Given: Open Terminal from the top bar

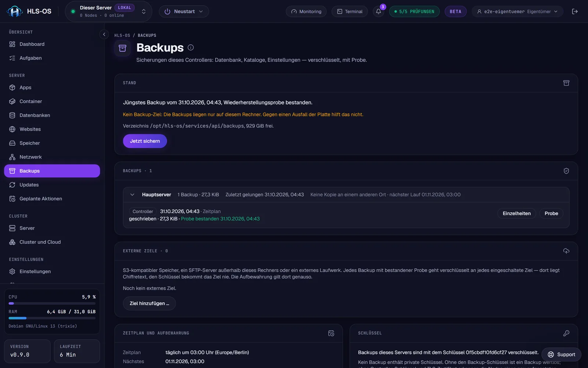Looking at the screenshot, I should [350, 11].
